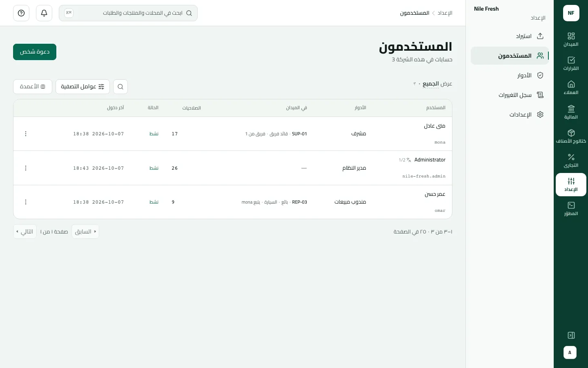Click the التالي pagination button

tap(25, 231)
